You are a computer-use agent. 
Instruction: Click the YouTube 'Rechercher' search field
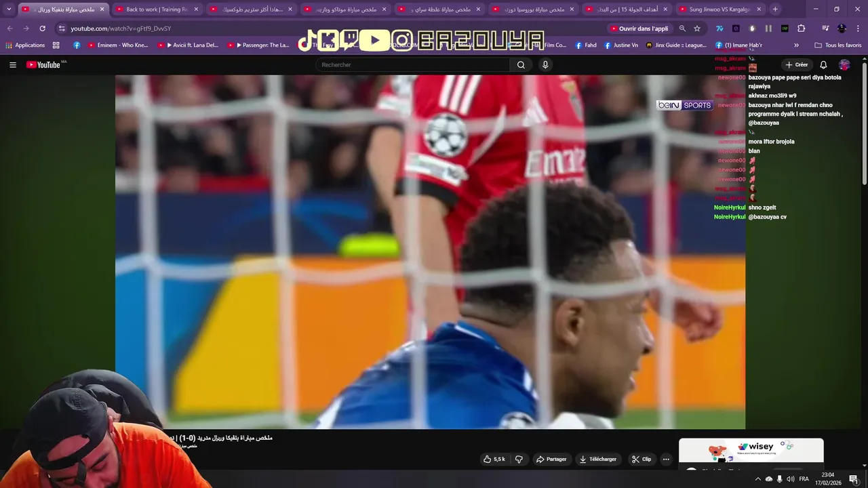click(x=413, y=65)
